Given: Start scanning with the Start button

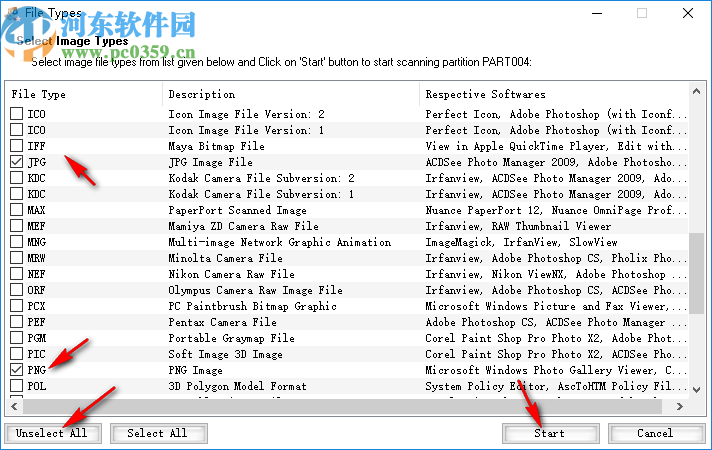Looking at the screenshot, I should (550, 433).
